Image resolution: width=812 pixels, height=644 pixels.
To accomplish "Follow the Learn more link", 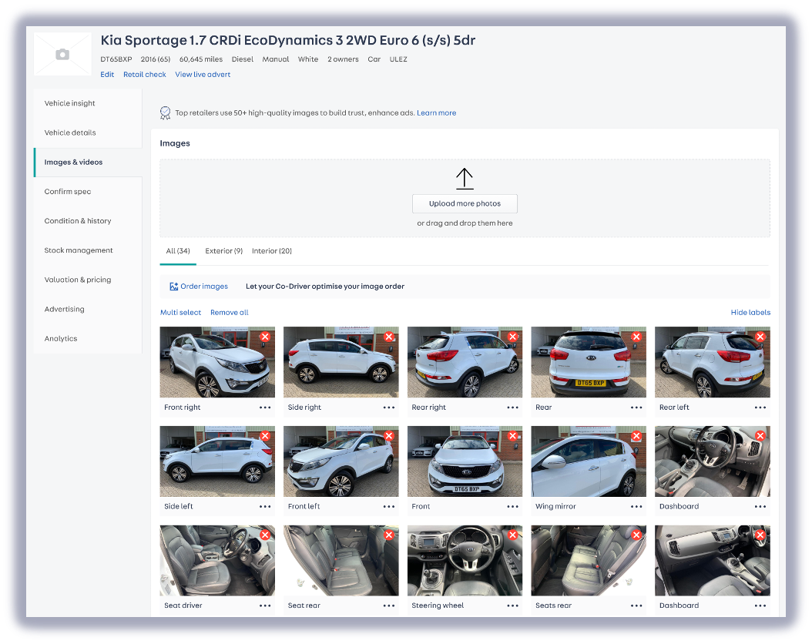I will [437, 113].
